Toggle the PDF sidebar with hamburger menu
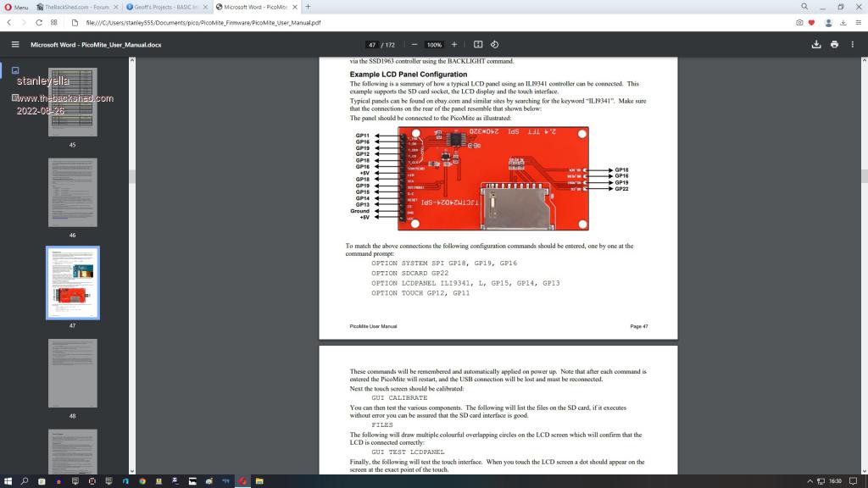 coord(14,44)
